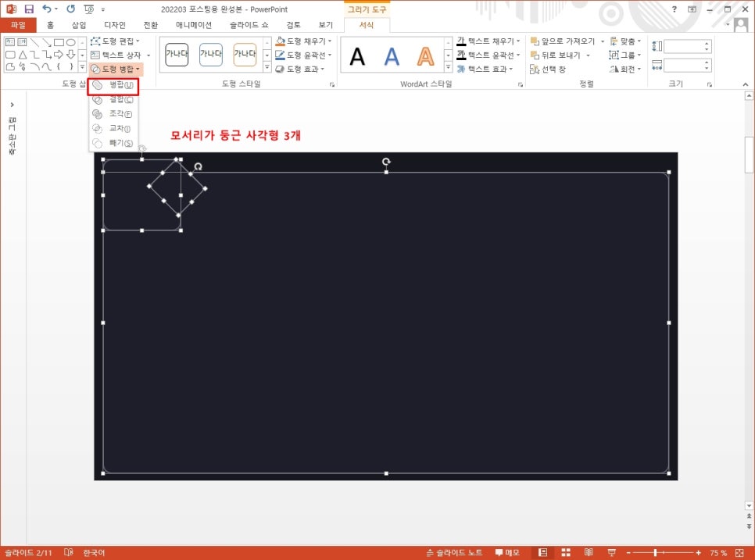
Task: Pick the arrow line shape in gallery
Action: (x=47, y=42)
